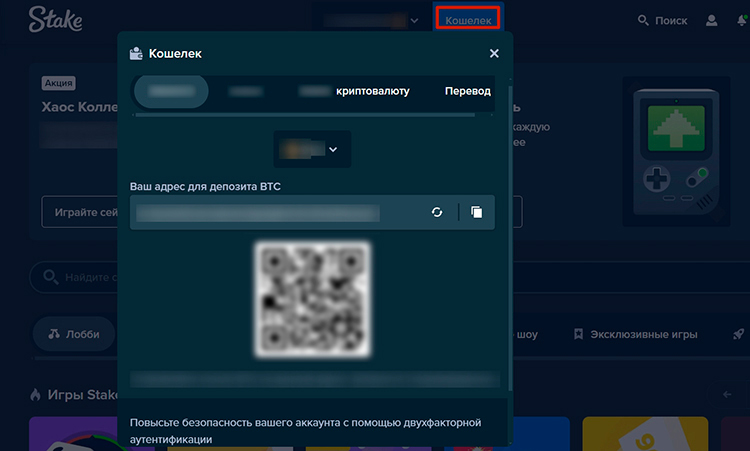This screenshot has width=750, height=451.
Task: Select the Лобби tab
Action: click(x=74, y=334)
